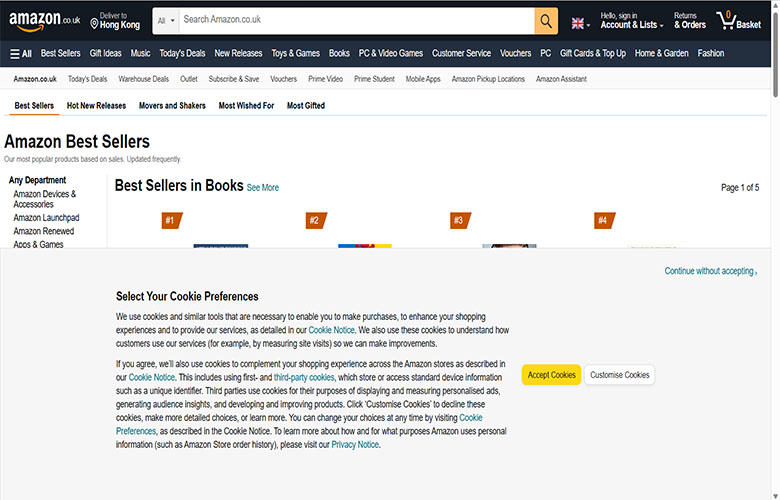Select Music in the navigation bar

coord(140,53)
